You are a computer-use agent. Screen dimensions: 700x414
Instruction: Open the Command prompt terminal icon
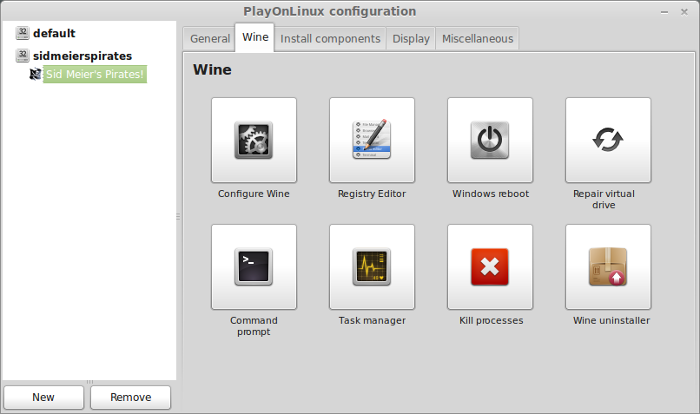tap(254, 267)
